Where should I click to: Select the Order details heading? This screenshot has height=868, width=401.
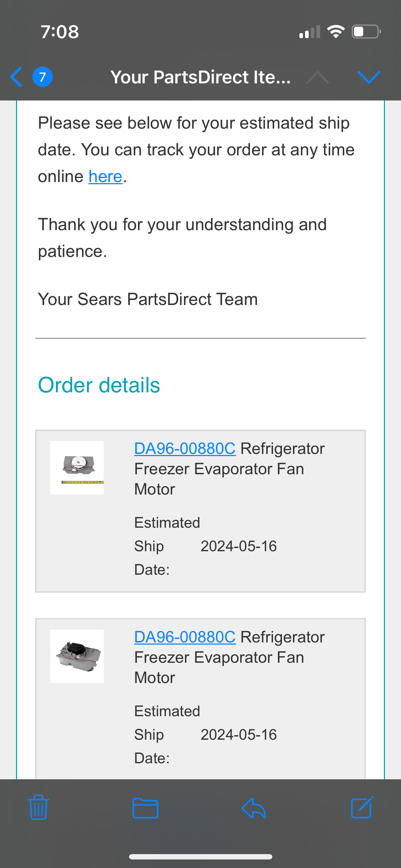tap(99, 384)
